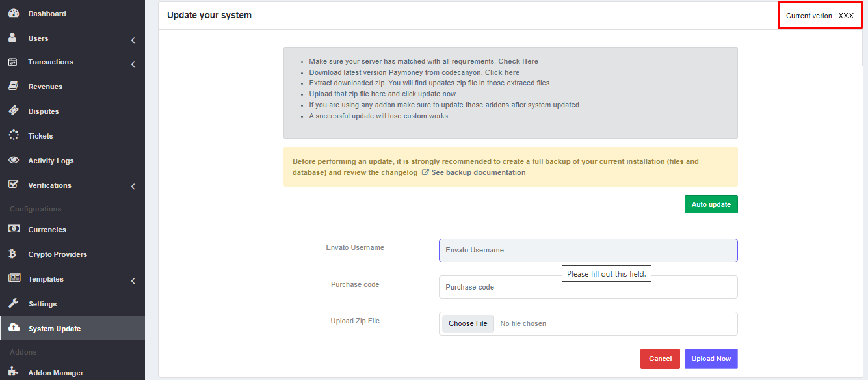Click the Tickets spinner icon
This screenshot has height=380, width=868.
(x=13, y=136)
